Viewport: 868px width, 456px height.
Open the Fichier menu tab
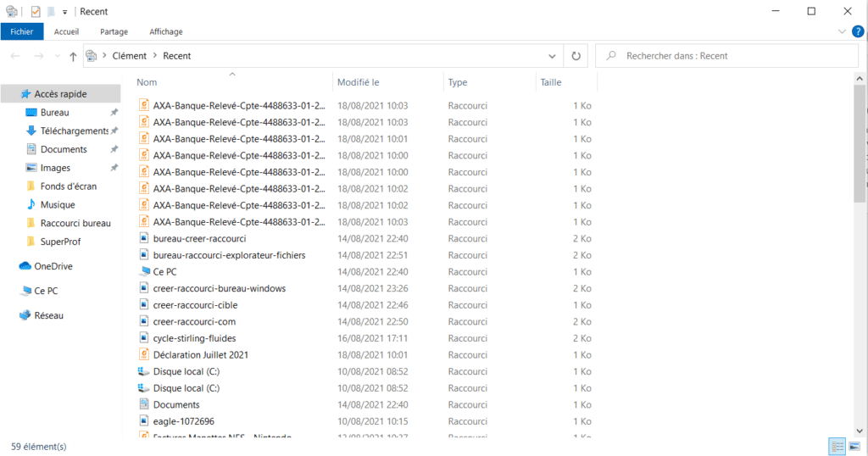click(22, 31)
